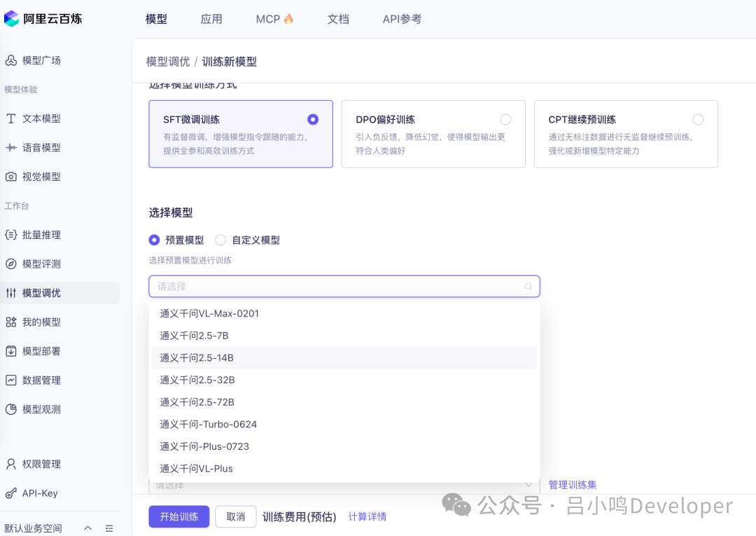Click the 模型广场 sidebar icon
This screenshot has width=756, height=536.
10,60
